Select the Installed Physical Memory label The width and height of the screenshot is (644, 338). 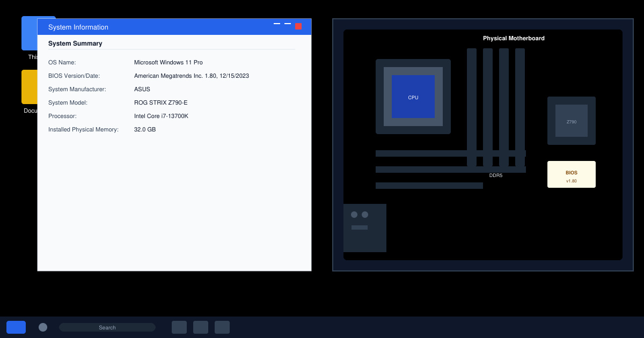[83, 129]
